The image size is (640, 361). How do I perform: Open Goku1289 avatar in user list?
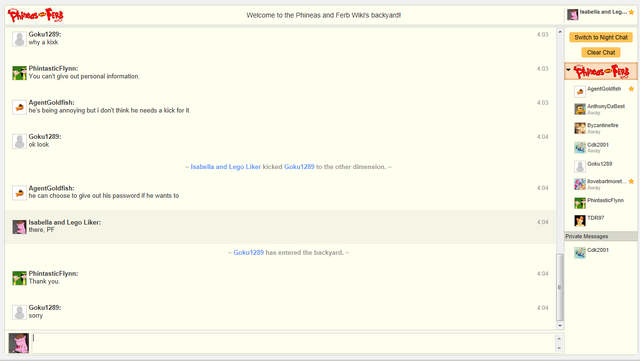pos(580,167)
